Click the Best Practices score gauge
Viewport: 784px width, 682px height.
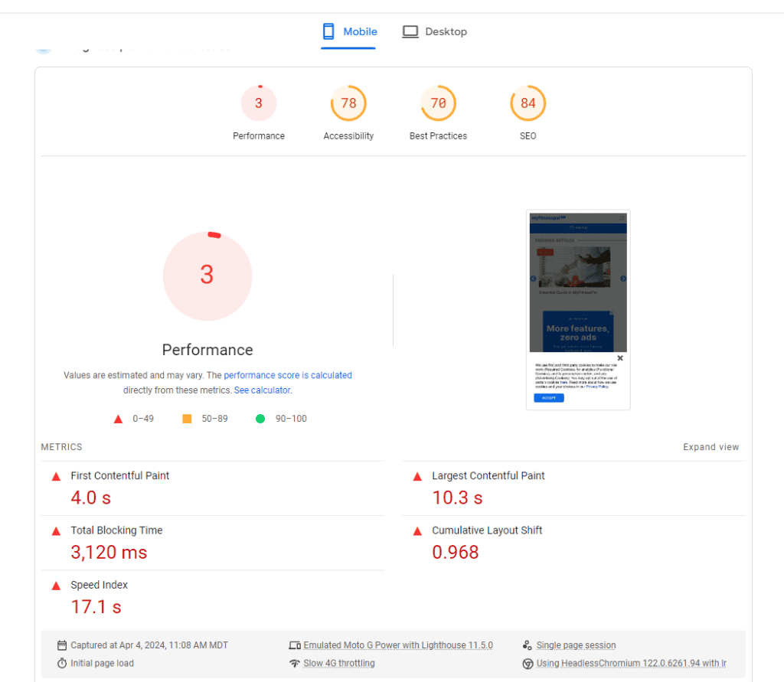pos(438,103)
